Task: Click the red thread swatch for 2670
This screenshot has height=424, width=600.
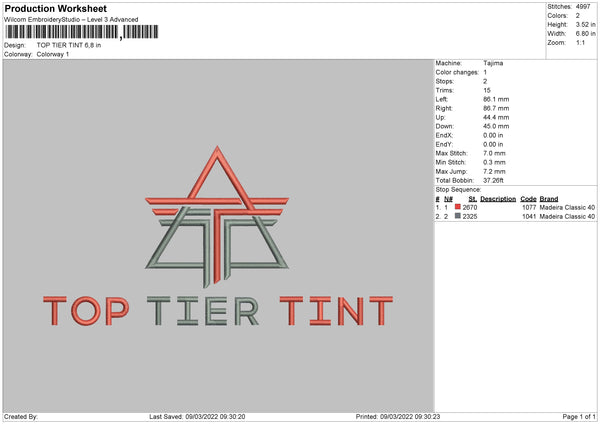Action: click(458, 207)
